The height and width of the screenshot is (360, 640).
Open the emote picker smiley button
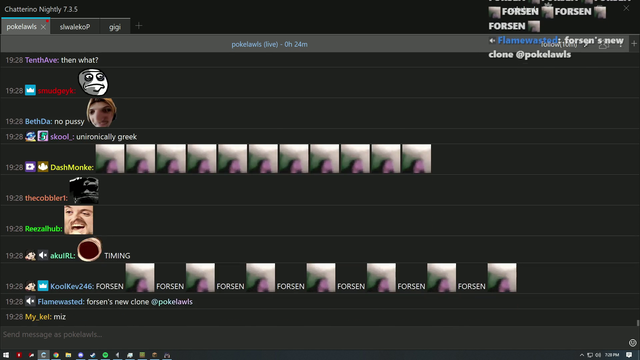pyautogui.click(x=632, y=342)
